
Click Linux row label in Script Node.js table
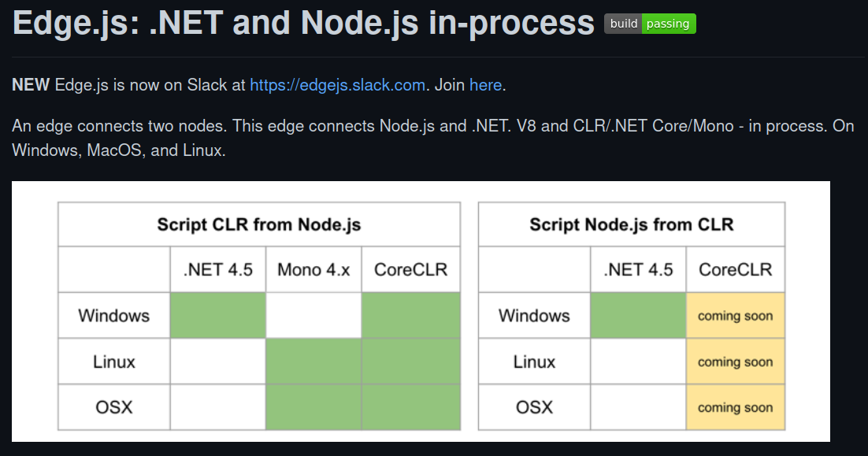pos(534,361)
